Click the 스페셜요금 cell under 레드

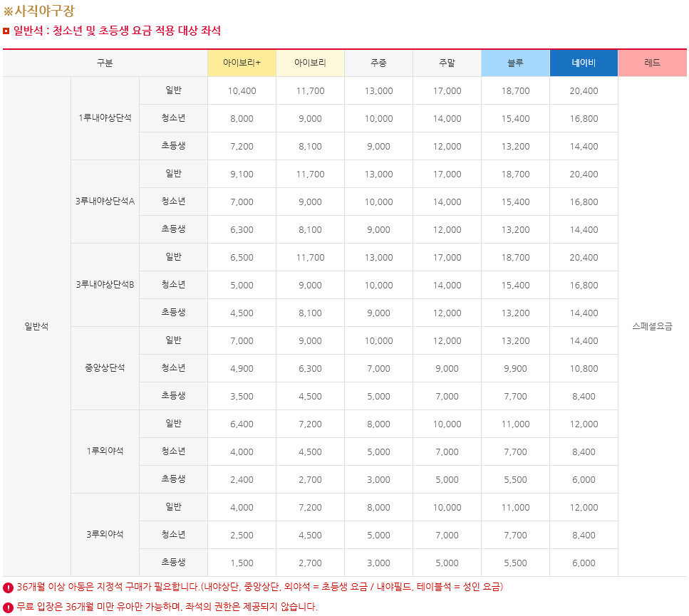click(652, 326)
